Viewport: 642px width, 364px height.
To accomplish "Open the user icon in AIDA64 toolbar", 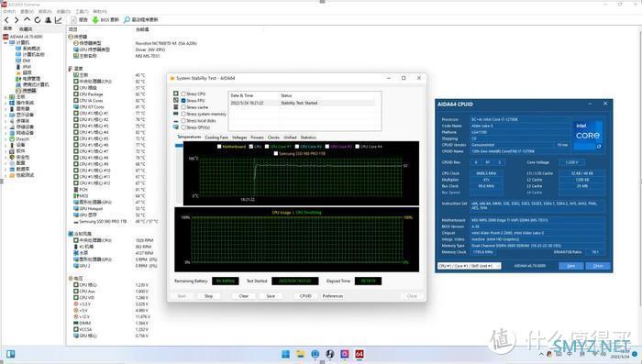I will 48,19.
